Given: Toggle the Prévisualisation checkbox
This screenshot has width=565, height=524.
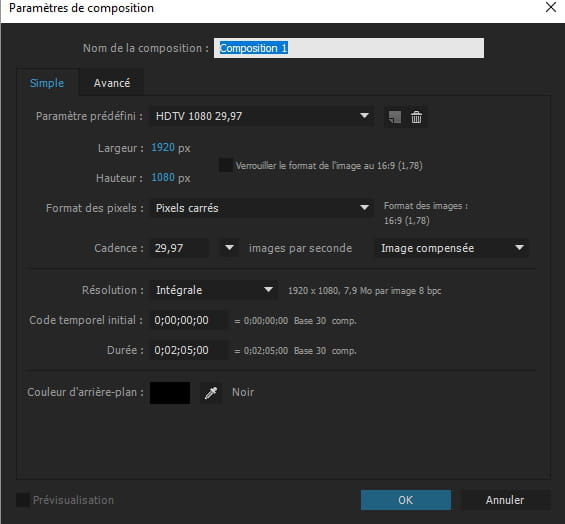Looking at the screenshot, I should tap(23, 500).
